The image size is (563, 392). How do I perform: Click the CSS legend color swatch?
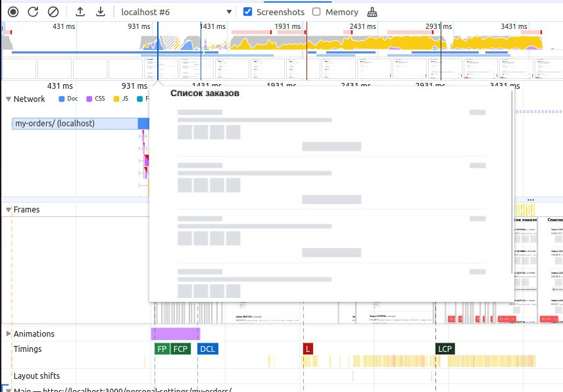pyautogui.click(x=89, y=99)
